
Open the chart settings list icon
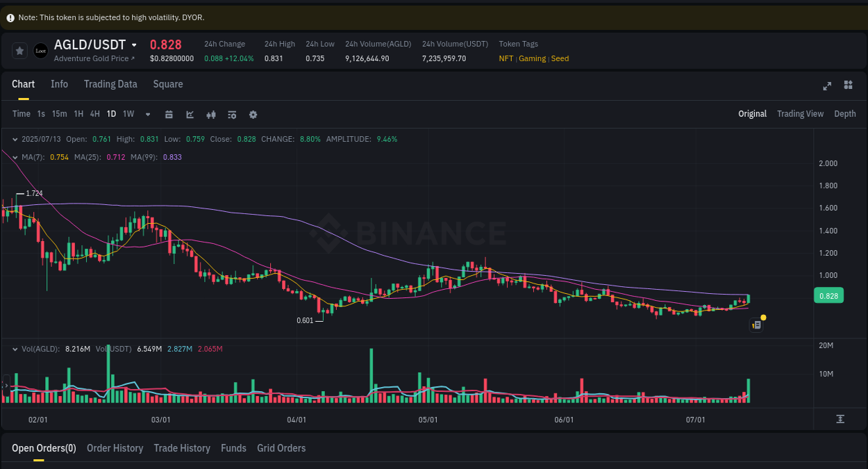232,114
